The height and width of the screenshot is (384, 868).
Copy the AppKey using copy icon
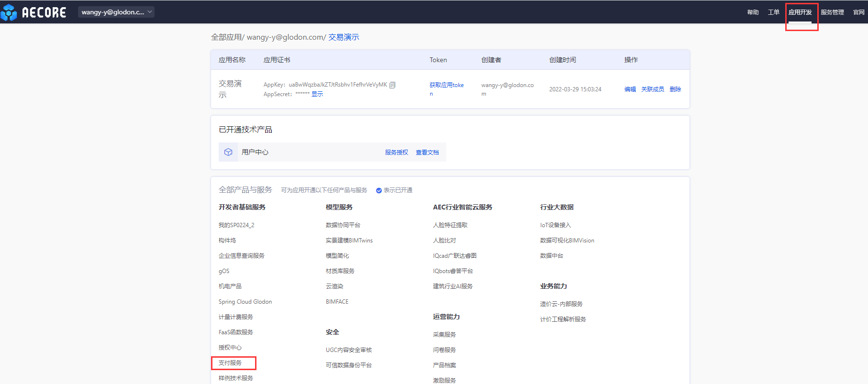pyautogui.click(x=392, y=85)
